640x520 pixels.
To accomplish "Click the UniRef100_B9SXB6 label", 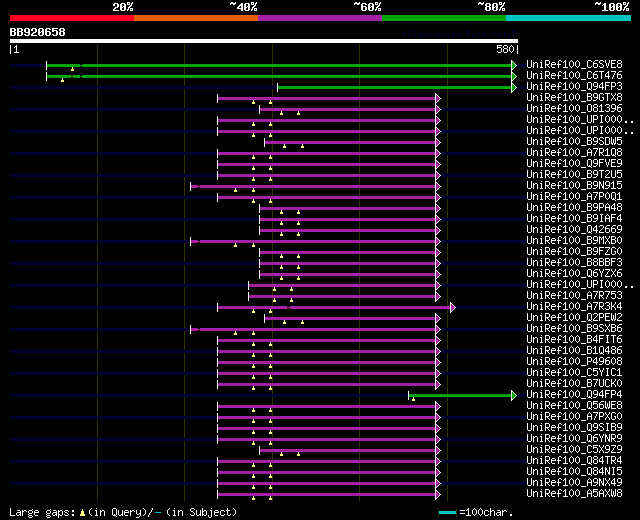I will 574,329.
